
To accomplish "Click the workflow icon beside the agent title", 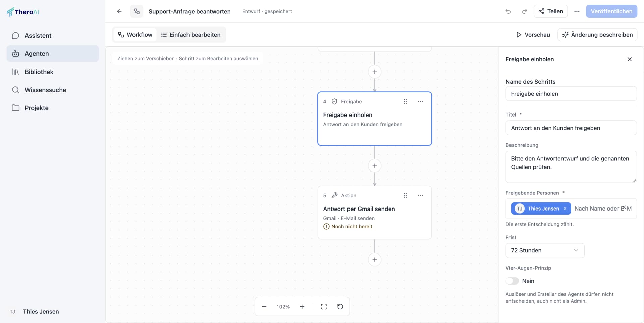I will point(137,11).
